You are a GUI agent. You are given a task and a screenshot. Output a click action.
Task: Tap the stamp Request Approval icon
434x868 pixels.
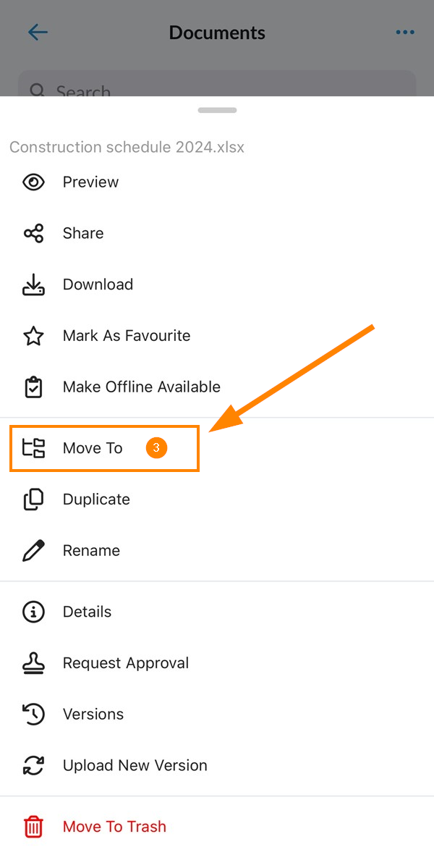[x=33, y=663]
